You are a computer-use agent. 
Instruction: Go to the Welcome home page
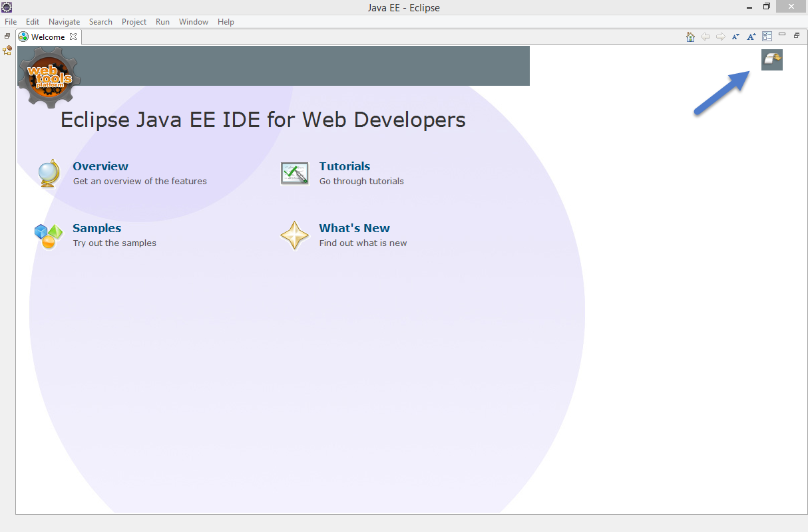(x=691, y=37)
